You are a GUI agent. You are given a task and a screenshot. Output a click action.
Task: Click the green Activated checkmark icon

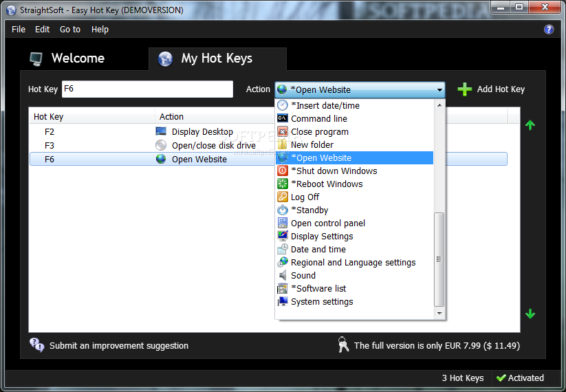click(501, 378)
